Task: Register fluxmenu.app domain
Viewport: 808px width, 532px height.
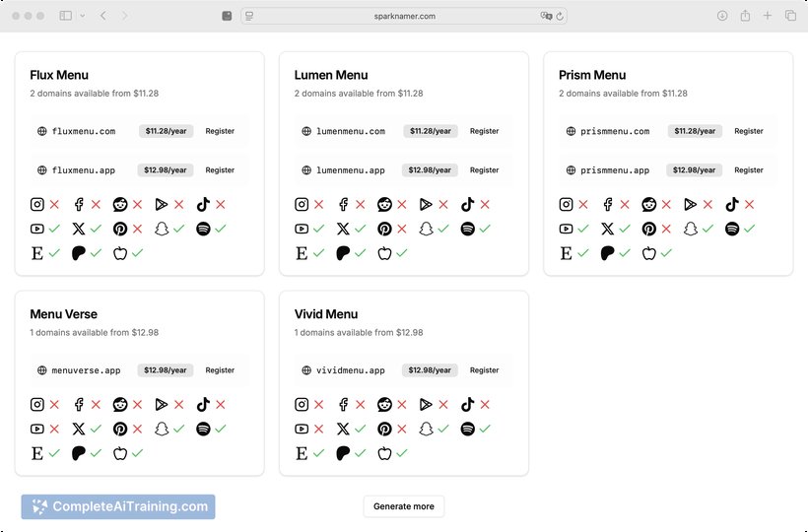Action: pyautogui.click(x=220, y=170)
